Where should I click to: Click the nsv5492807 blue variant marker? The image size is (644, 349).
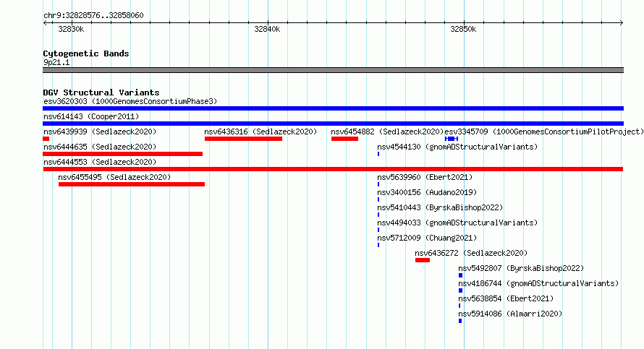460,275
